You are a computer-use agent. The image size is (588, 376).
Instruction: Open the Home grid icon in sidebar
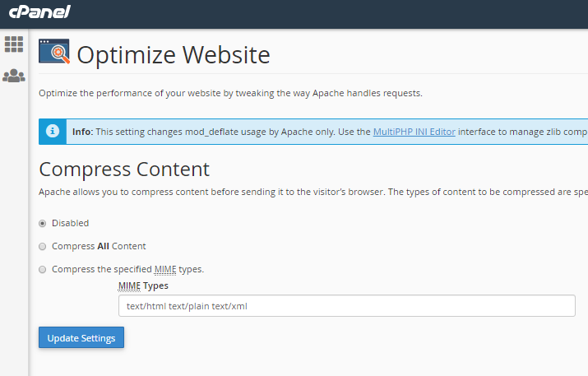[x=14, y=44]
